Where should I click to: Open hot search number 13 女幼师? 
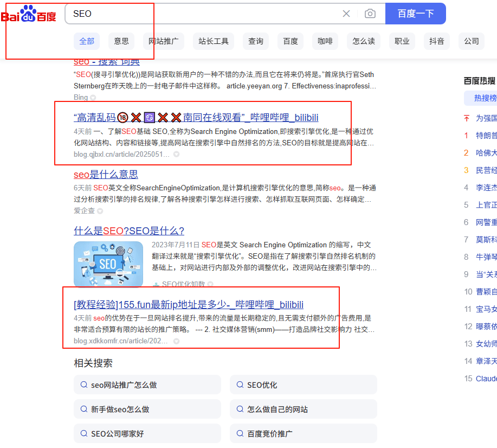486,344
